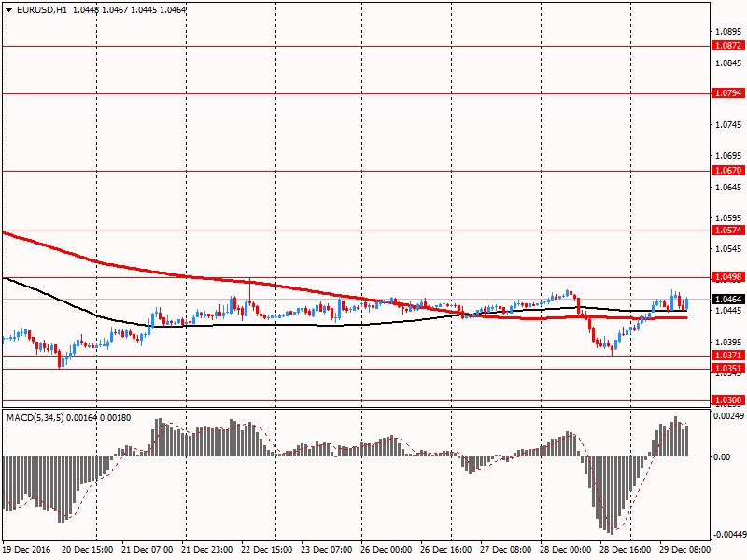Image resolution: width=747 pixels, height=560 pixels.
Task: Click the 1.0574 price level label
Action: 728,231
